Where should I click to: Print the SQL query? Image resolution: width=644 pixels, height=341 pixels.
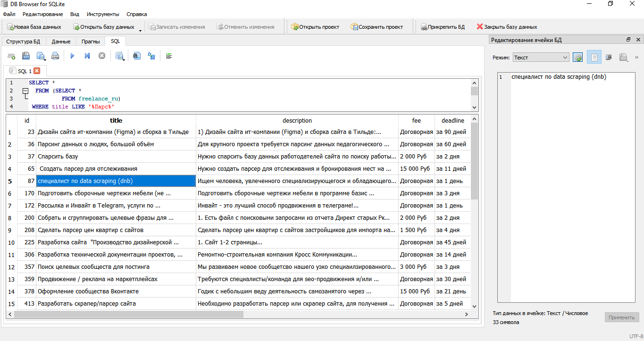click(x=55, y=56)
